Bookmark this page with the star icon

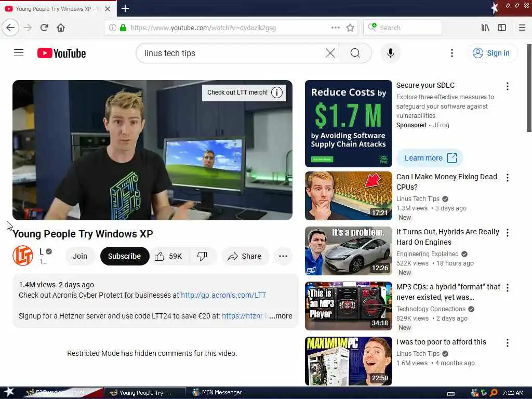point(350,28)
